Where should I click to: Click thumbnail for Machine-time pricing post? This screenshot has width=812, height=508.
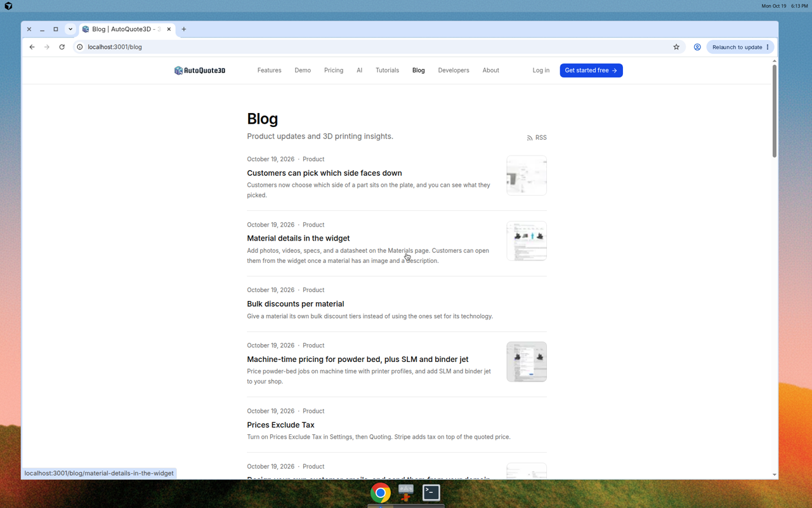[x=527, y=362]
